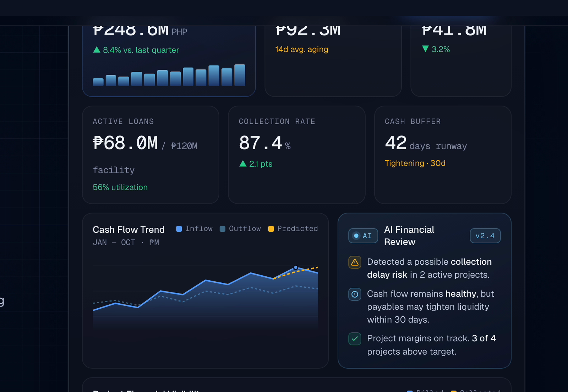Click the Tightening · 30d status
This screenshot has height=392, width=568.
(415, 163)
